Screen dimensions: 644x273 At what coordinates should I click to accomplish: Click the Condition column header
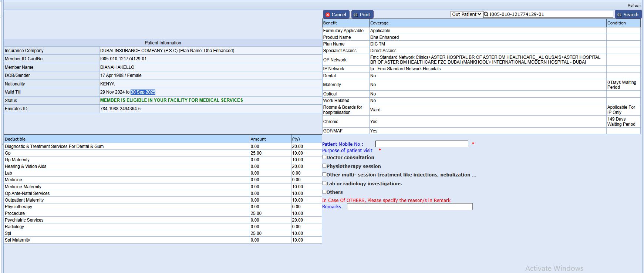pyautogui.click(x=616, y=23)
